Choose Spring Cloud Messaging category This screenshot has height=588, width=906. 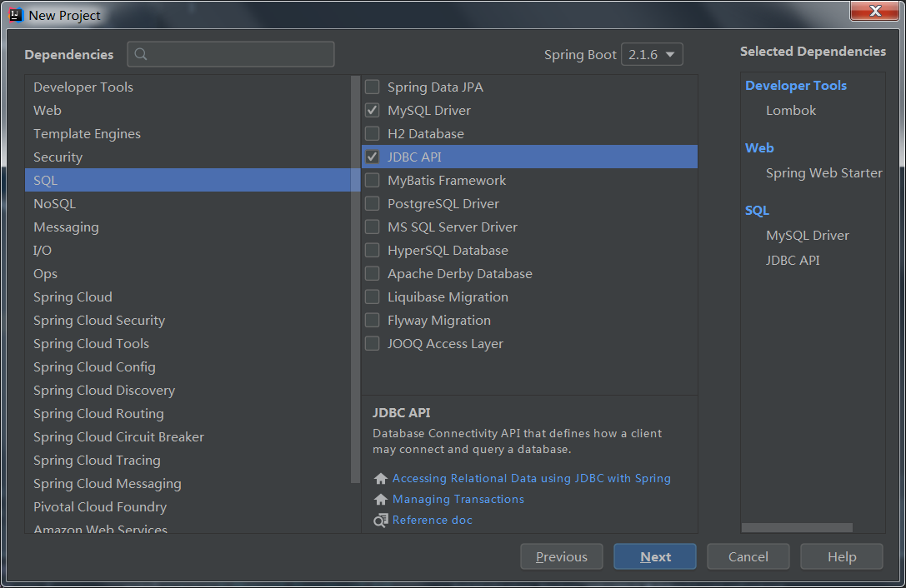point(188,483)
